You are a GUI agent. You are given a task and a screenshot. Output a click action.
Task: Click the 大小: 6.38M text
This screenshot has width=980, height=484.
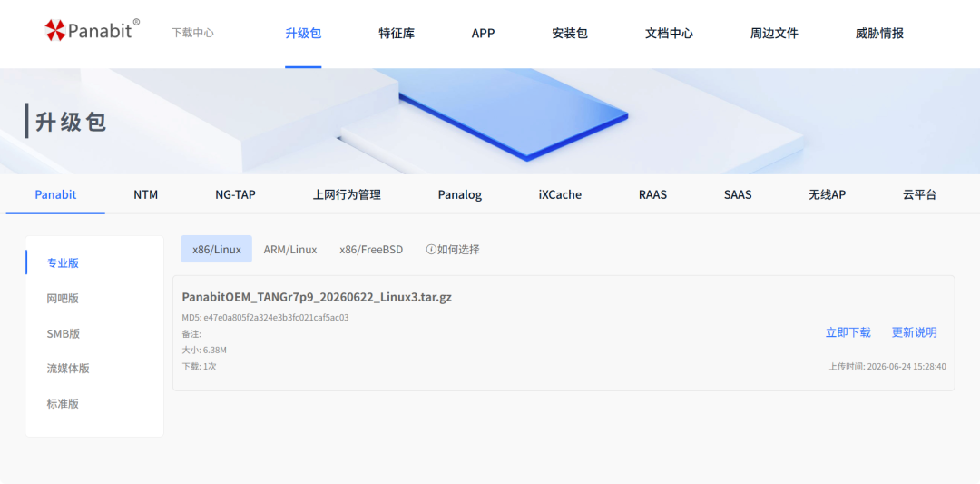[204, 351]
